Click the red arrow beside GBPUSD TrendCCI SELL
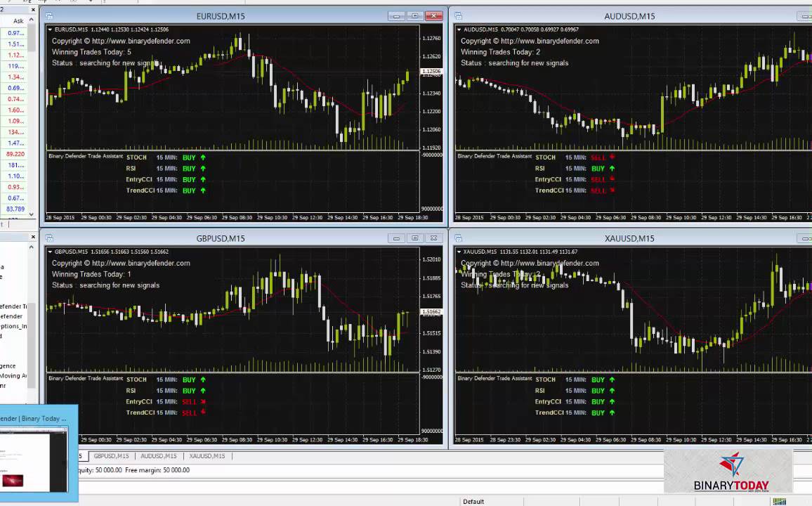Screen dimensions: 812x506 coord(203,413)
